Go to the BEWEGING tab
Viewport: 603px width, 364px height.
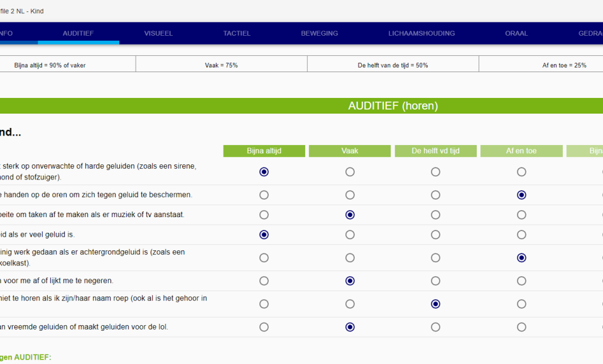tap(319, 33)
